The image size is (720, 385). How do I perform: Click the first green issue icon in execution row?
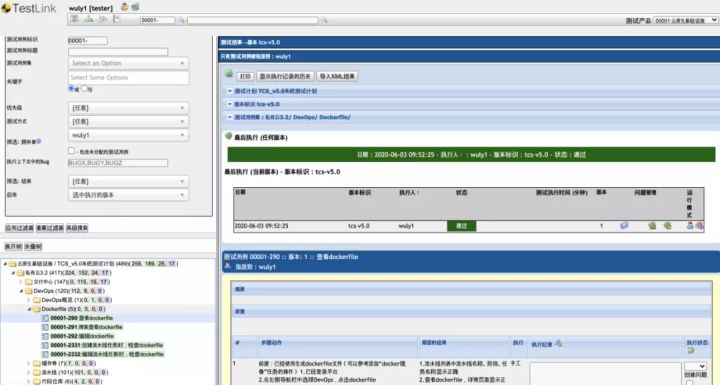coord(652,226)
